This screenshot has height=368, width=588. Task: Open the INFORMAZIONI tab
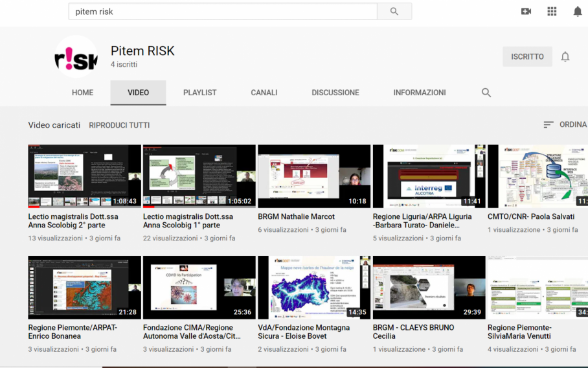420,93
